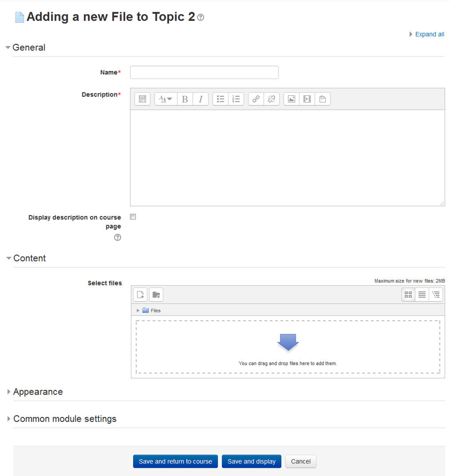This screenshot has height=476, width=450.
Task: Insert an image into the Description
Action: pos(291,99)
